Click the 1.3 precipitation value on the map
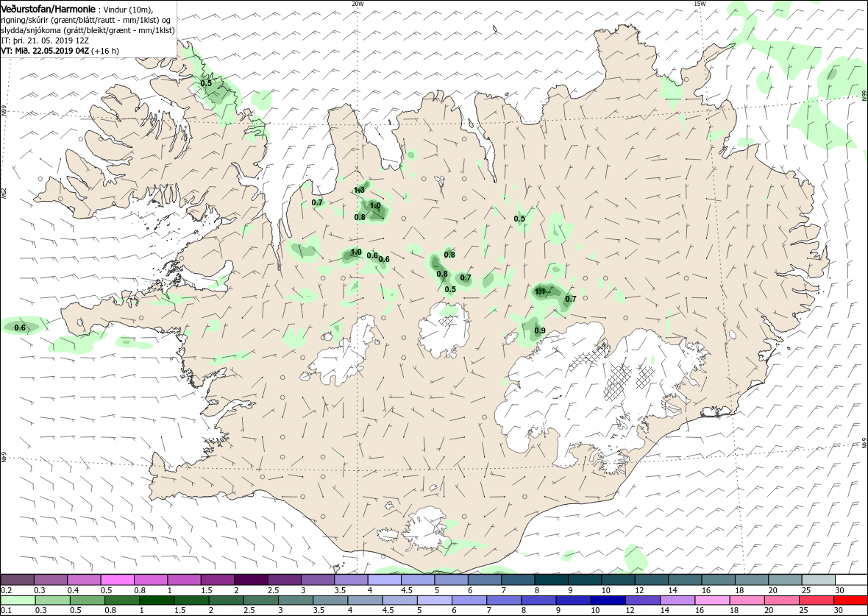Viewport: 868px width, 616px height. [359, 191]
